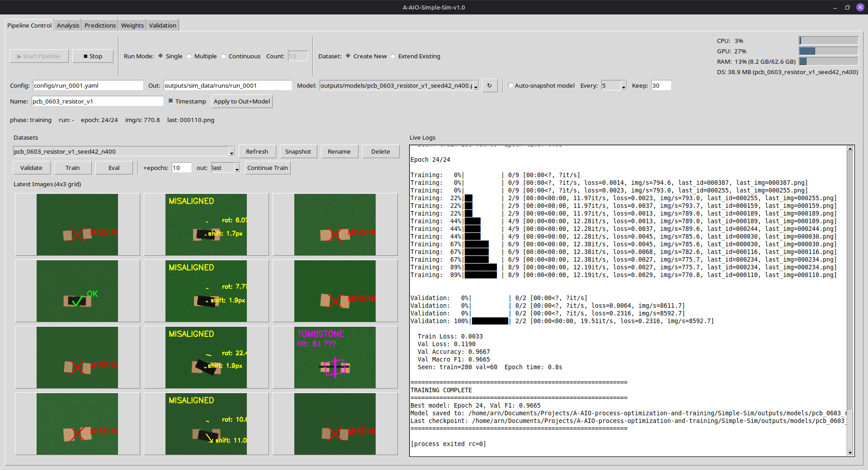868x470 pixels.
Task: Enable Auto-snapshot model checkbox
Action: [510, 85]
